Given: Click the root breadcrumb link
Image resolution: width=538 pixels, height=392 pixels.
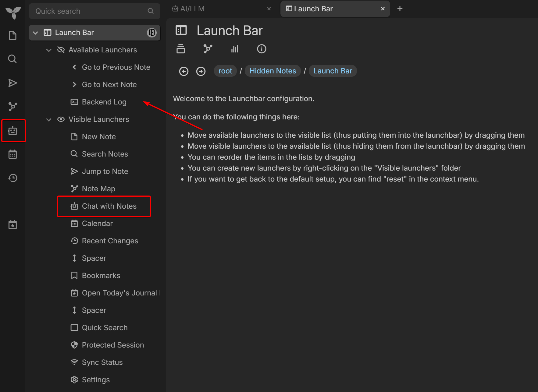Looking at the screenshot, I should click(x=225, y=71).
